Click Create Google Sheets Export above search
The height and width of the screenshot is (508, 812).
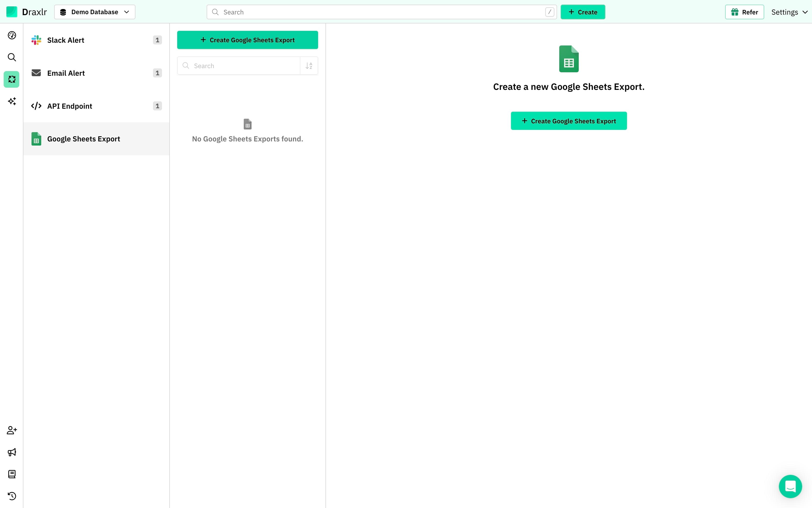pos(248,40)
